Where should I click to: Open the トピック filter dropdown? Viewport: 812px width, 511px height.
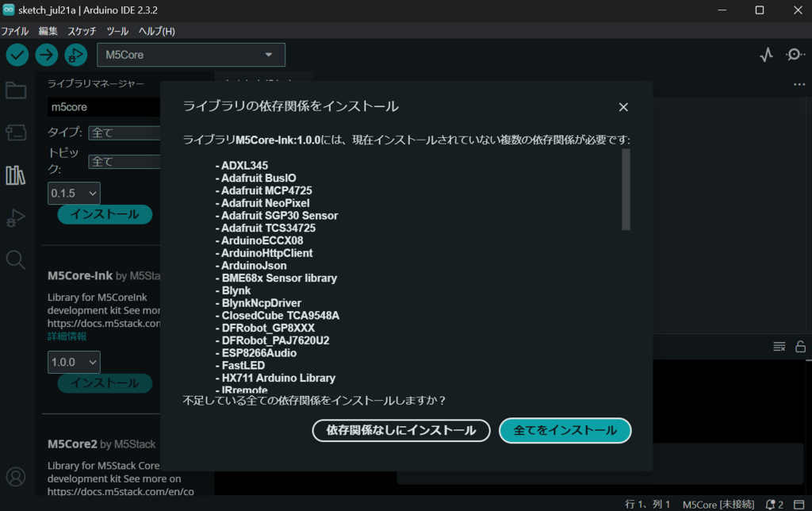(124, 162)
